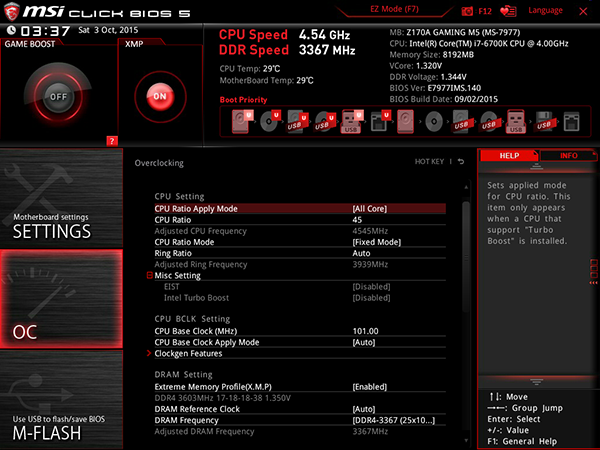
Task: Toggle Intel Turbo Boost Disabled setting
Action: (x=371, y=298)
